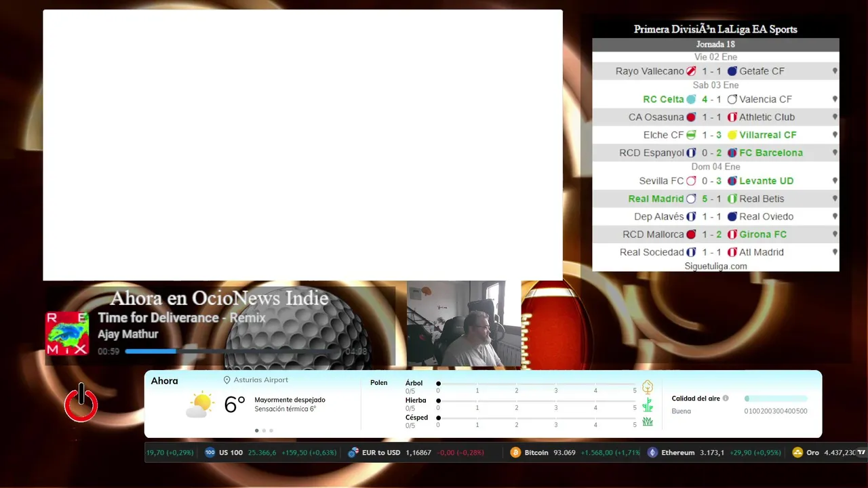Image resolution: width=868 pixels, height=488 pixels.
Task: Open the Mallorca vs Girona location pin
Action: click(835, 235)
